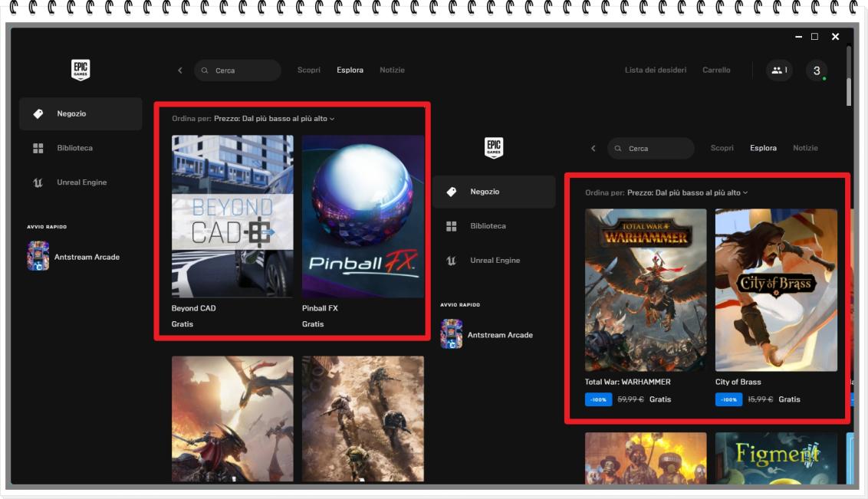Select the City of Brass cover art
The height and width of the screenshot is (499, 868).
(x=775, y=290)
